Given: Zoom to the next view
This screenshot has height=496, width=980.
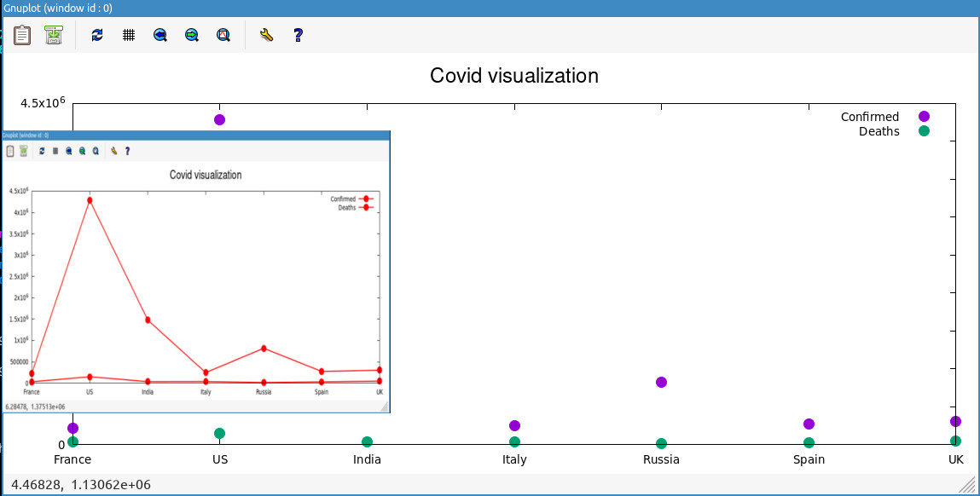Looking at the screenshot, I should tap(191, 35).
